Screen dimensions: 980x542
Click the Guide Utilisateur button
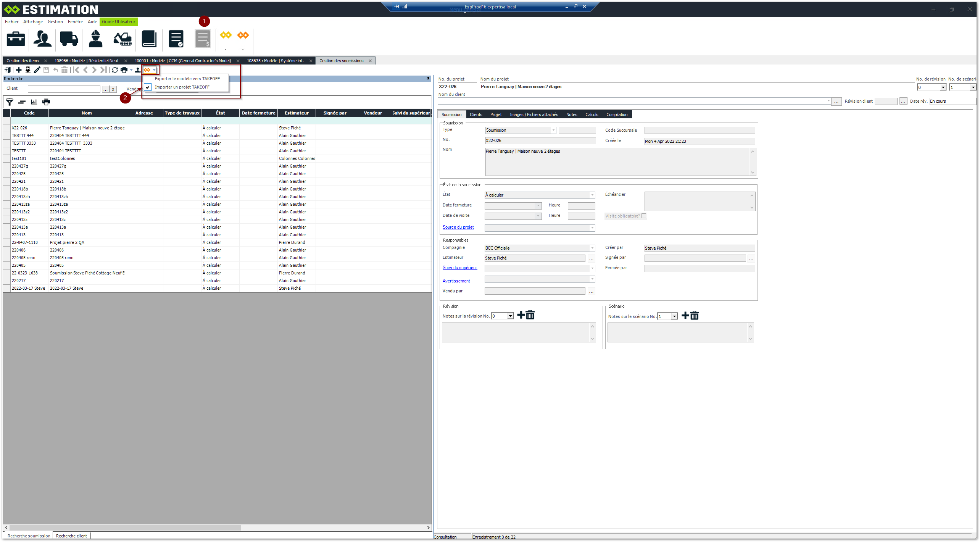pos(118,22)
